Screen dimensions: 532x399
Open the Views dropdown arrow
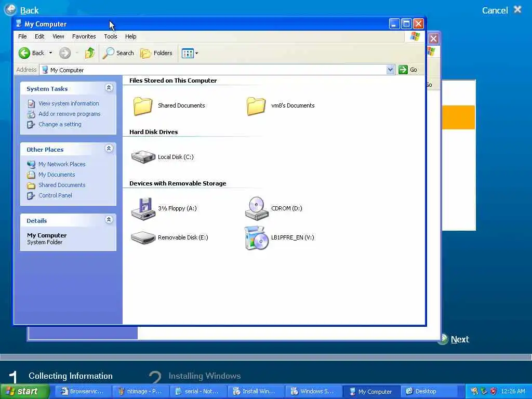196,53
